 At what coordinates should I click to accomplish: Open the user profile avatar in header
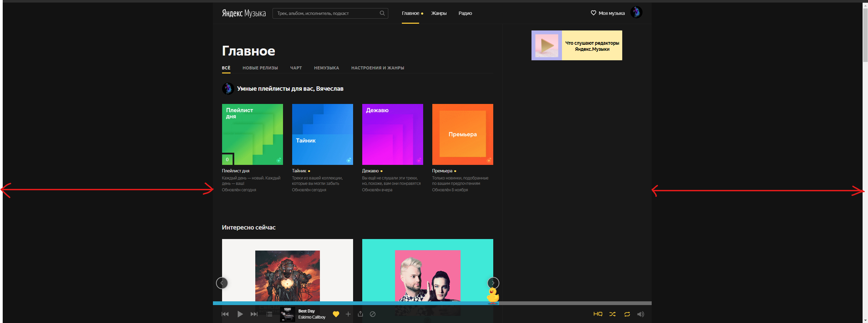coord(636,13)
